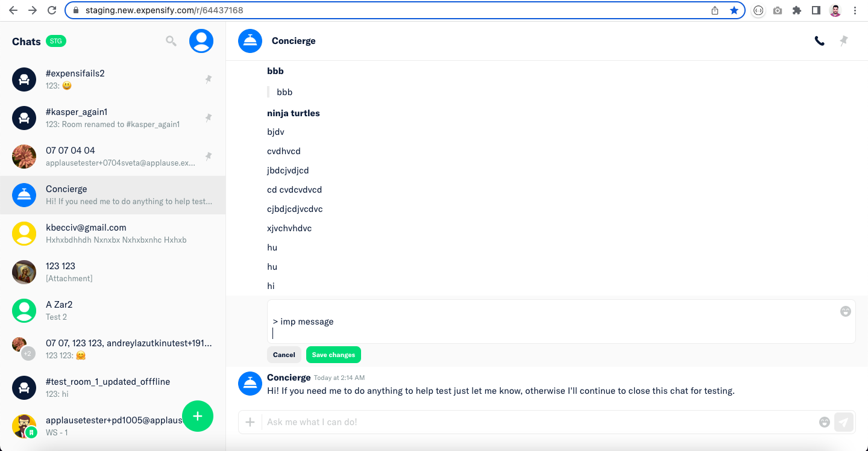Click the quoted 'bbb' message
868x451 pixels.
[285, 92]
